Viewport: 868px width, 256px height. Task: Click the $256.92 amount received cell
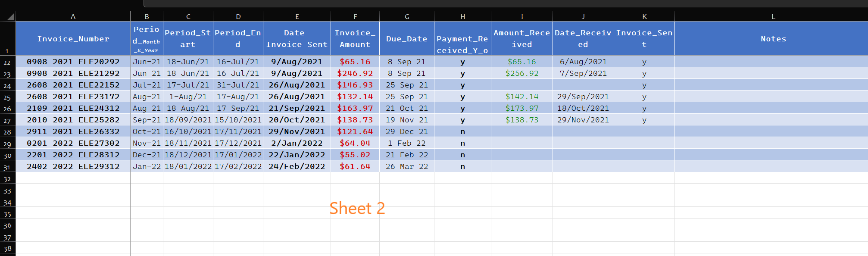coord(522,73)
